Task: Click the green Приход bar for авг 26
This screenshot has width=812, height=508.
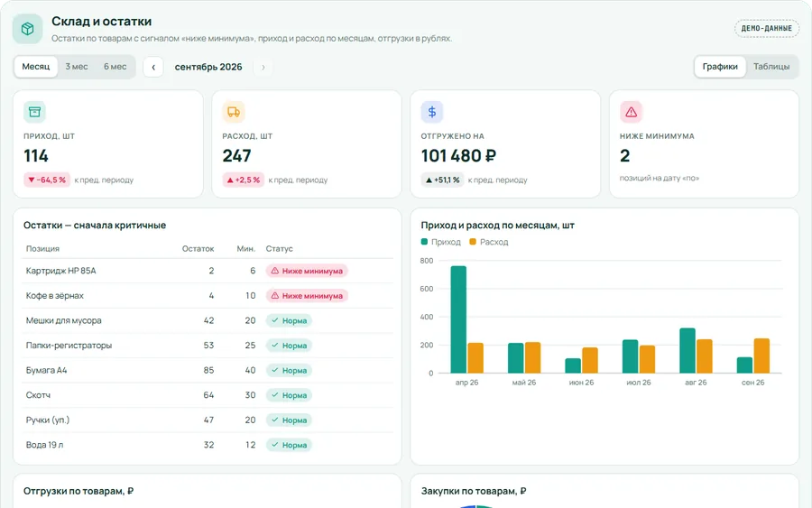Action: (687, 351)
